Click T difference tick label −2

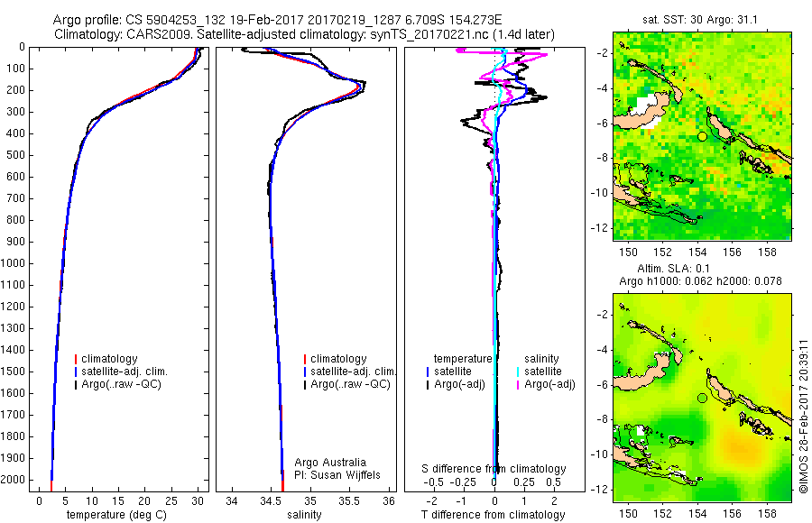[x=431, y=501]
